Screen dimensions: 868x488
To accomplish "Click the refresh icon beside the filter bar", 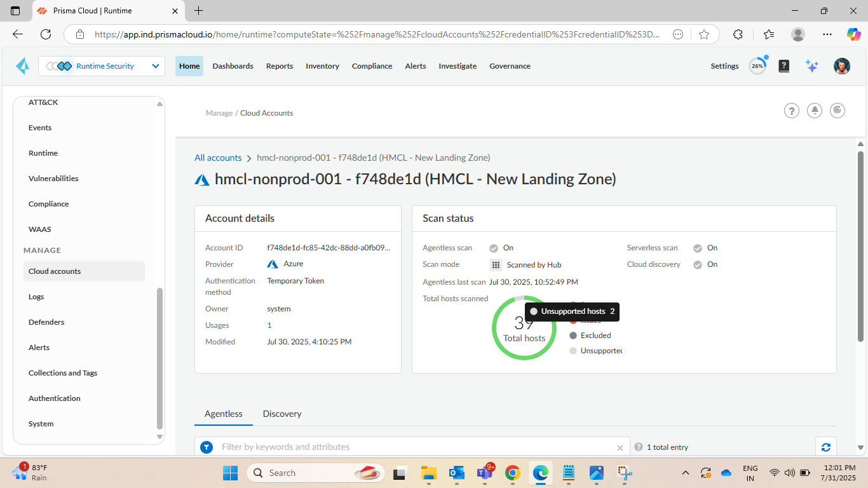I will [825, 447].
